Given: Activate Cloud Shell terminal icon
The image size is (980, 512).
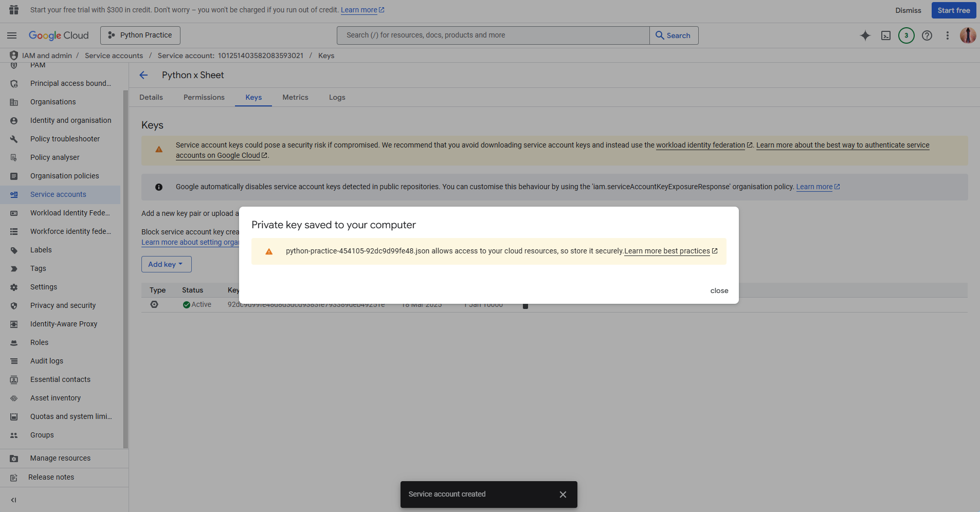Looking at the screenshot, I should click(x=886, y=35).
